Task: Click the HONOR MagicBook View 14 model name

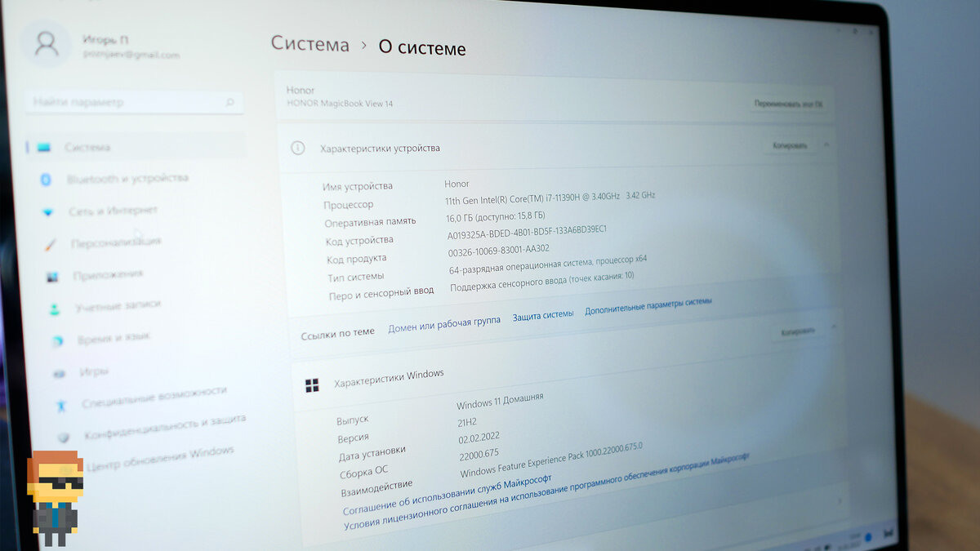Action: [x=340, y=104]
